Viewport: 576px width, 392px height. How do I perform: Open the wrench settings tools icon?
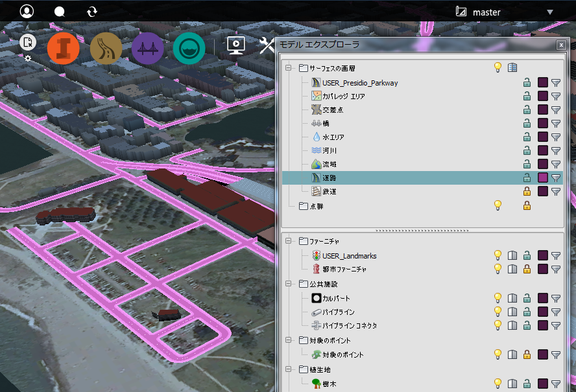tap(267, 45)
